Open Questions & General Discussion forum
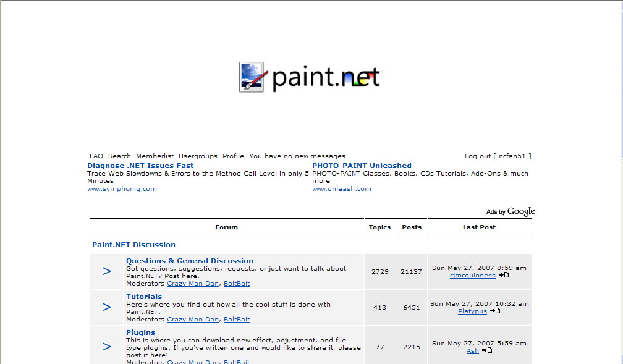This screenshot has width=623, height=364. click(190, 261)
